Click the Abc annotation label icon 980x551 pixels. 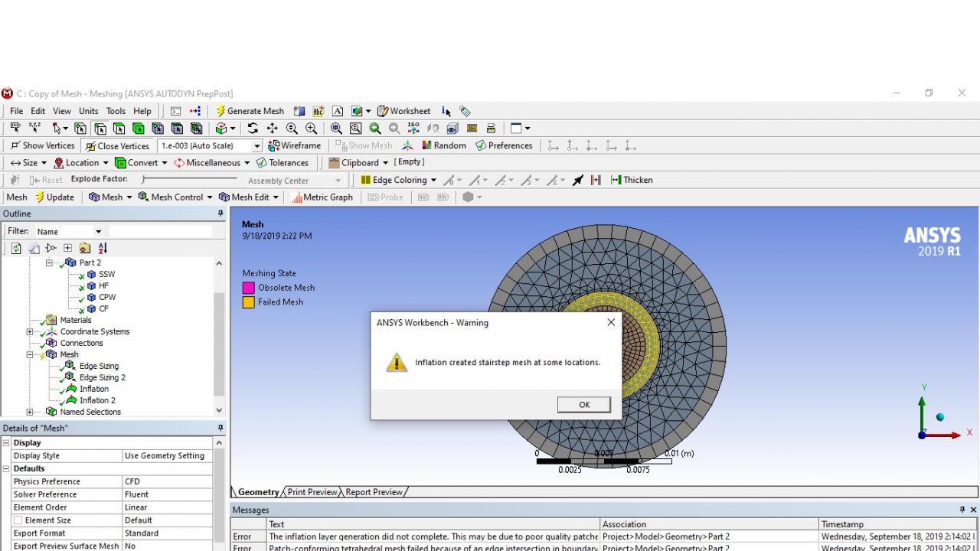point(318,111)
